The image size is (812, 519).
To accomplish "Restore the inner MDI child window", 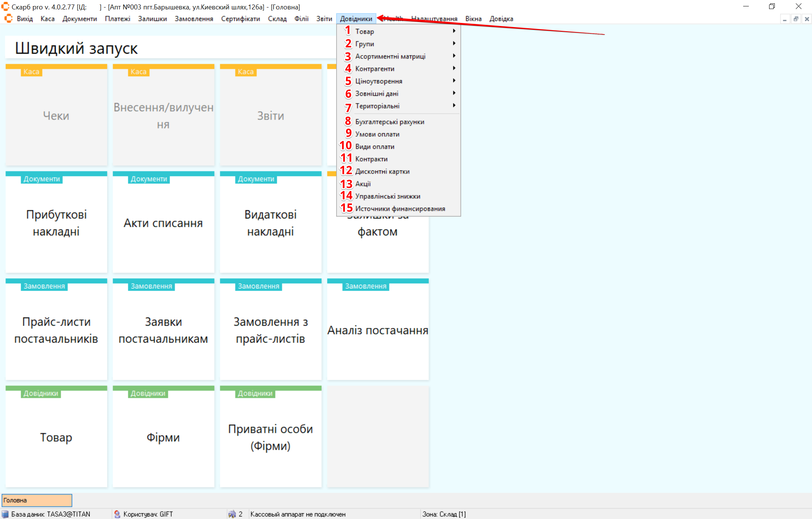I will coord(796,19).
